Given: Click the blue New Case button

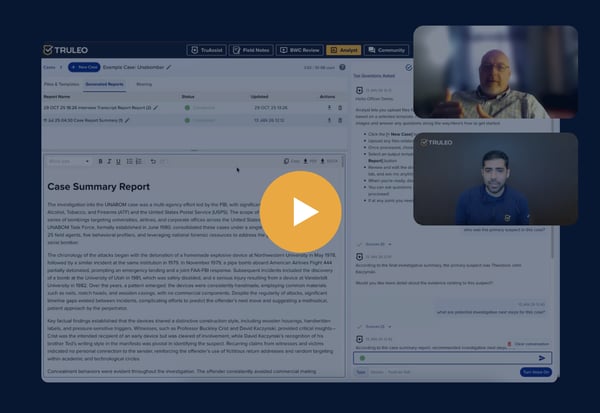Looking at the screenshot, I should point(84,67).
